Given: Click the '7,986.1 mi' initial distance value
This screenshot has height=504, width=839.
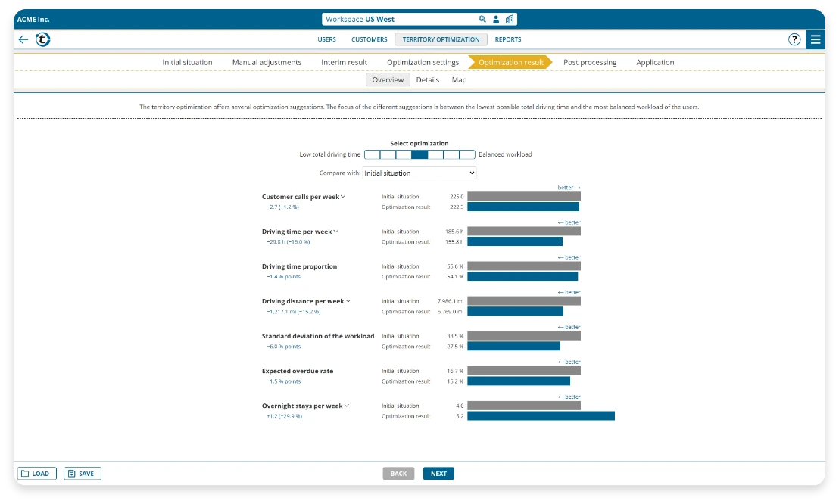Looking at the screenshot, I should click(451, 301).
